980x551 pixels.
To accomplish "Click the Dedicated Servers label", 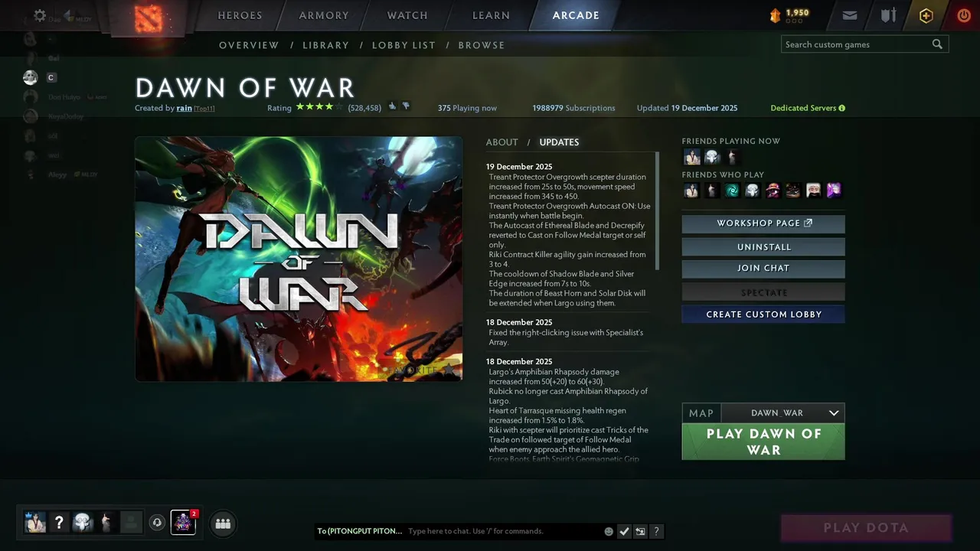I will 803,108.
